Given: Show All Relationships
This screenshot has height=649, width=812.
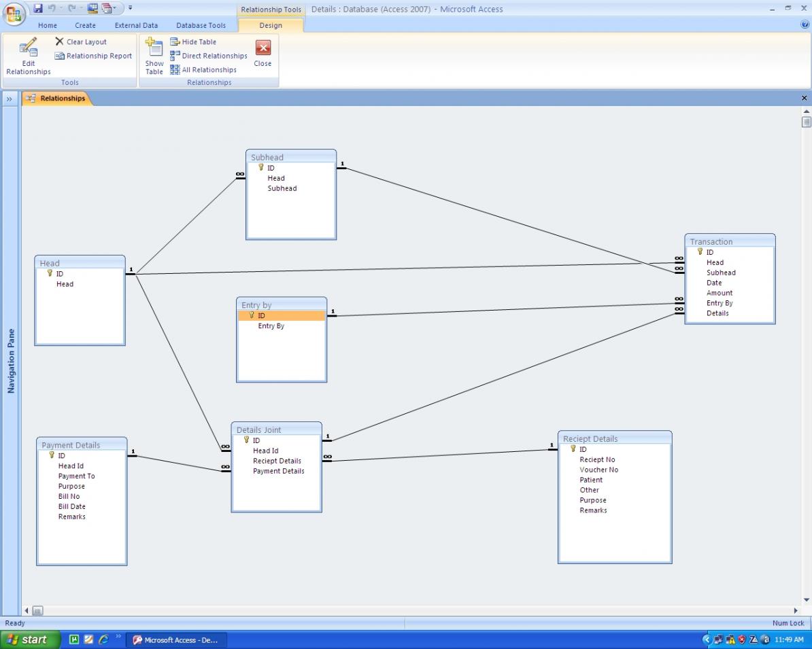Looking at the screenshot, I should coord(203,70).
